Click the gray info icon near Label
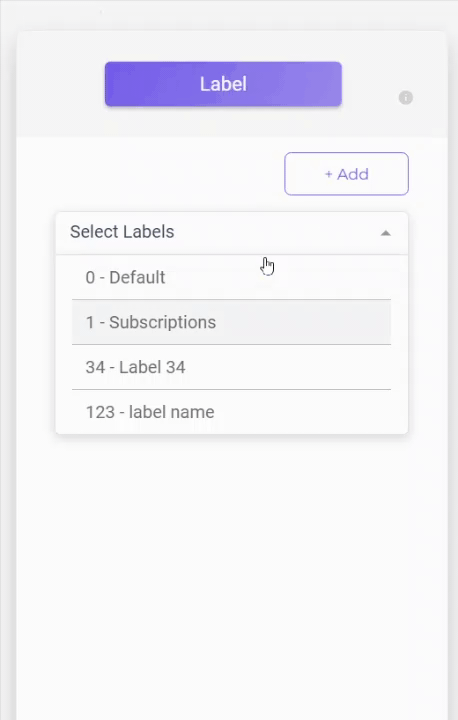Image resolution: width=458 pixels, height=720 pixels. (405, 97)
